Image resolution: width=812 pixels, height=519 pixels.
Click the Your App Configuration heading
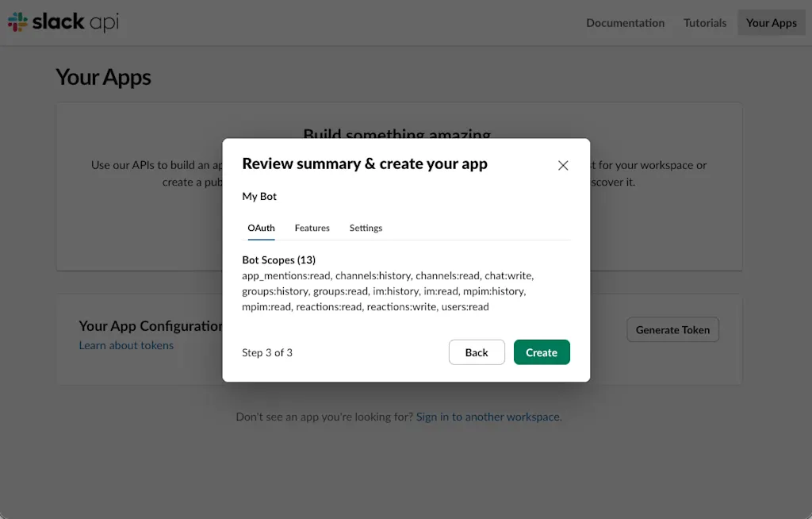click(151, 325)
